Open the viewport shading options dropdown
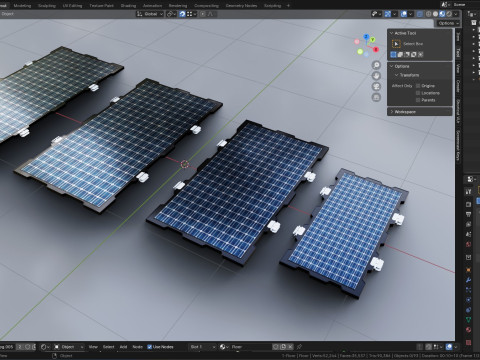480x360 pixels. tap(456, 14)
